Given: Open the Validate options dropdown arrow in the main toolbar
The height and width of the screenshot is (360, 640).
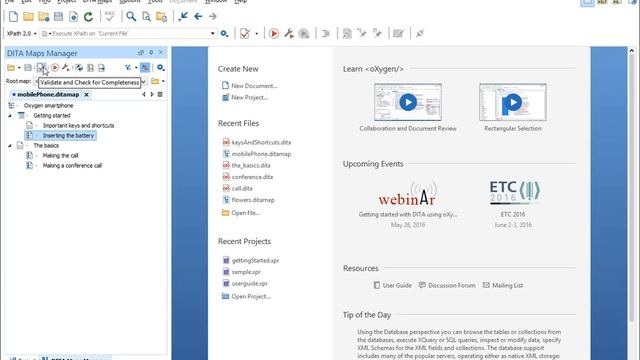Looking at the screenshot, I should [257, 33].
